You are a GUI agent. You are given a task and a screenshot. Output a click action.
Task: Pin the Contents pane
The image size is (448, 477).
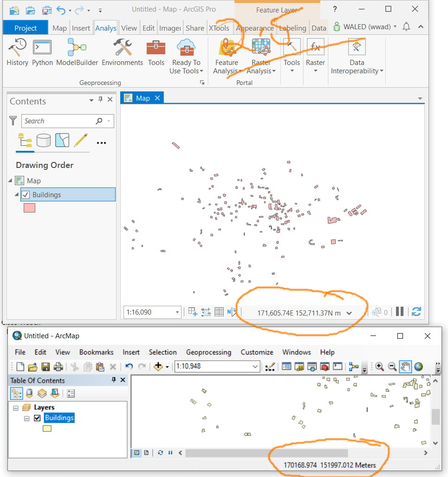coord(100,99)
